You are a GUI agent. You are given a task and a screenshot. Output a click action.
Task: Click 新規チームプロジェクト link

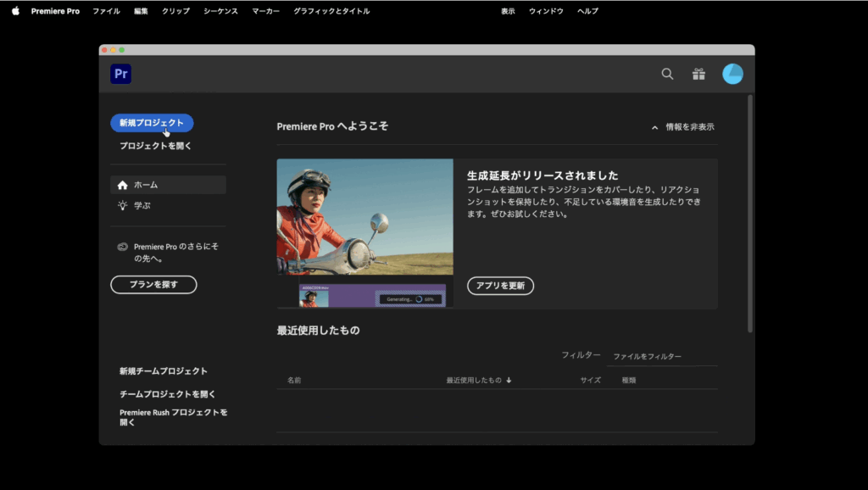163,371
